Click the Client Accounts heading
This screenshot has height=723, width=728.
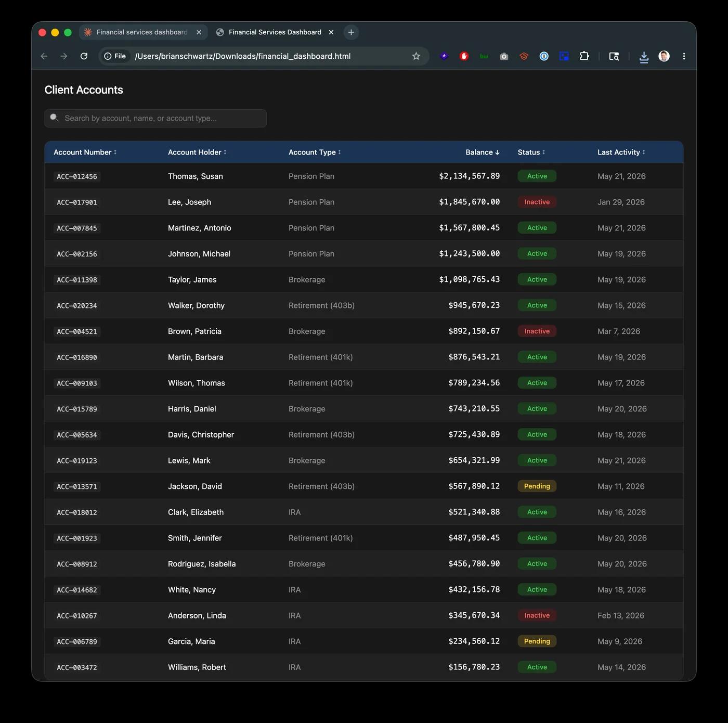(84, 90)
